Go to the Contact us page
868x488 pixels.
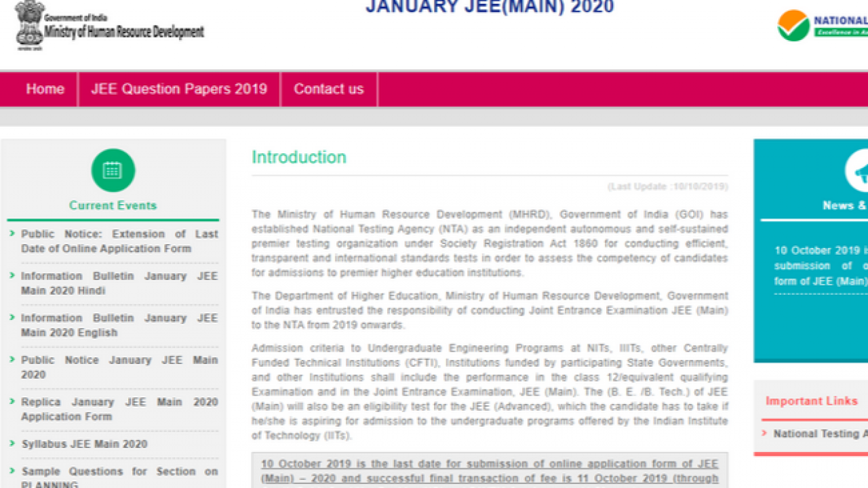(x=328, y=89)
